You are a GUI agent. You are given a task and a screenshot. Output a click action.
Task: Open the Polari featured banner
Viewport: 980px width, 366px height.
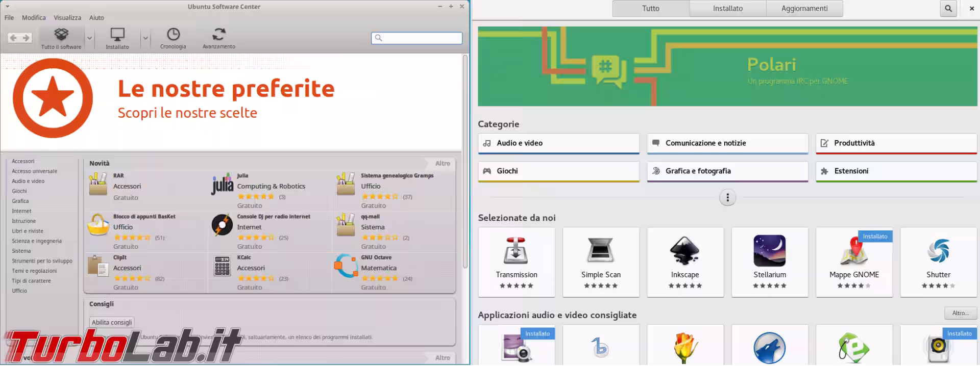coord(727,66)
